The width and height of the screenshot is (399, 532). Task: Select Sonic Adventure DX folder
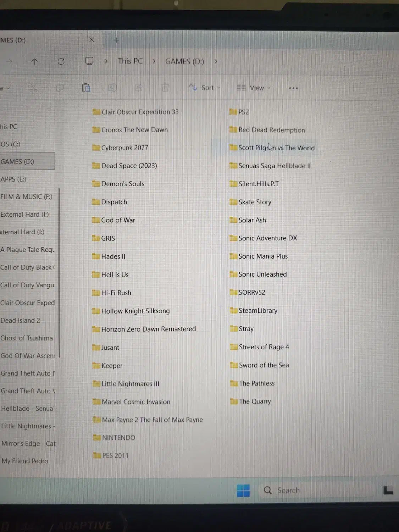point(264,238)
